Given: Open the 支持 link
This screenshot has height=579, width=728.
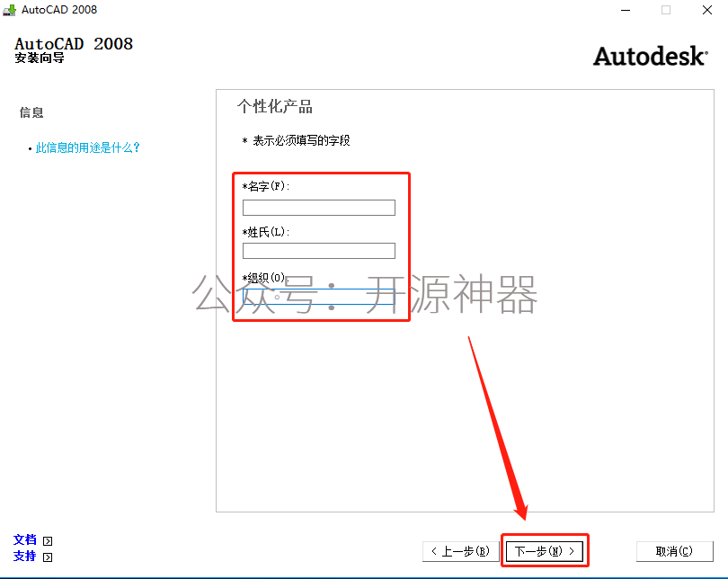Looking at the screenshot, I should [24, 556].
